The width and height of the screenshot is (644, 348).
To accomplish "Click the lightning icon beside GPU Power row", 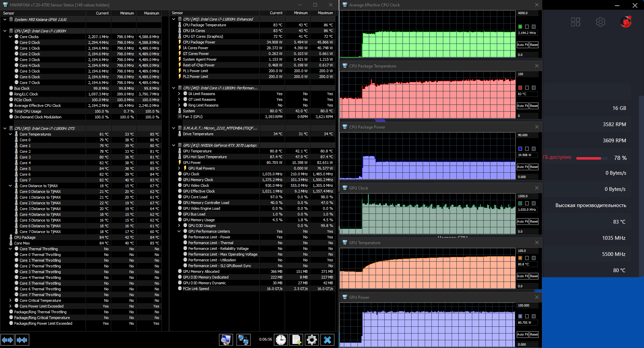I will [180, 163].
